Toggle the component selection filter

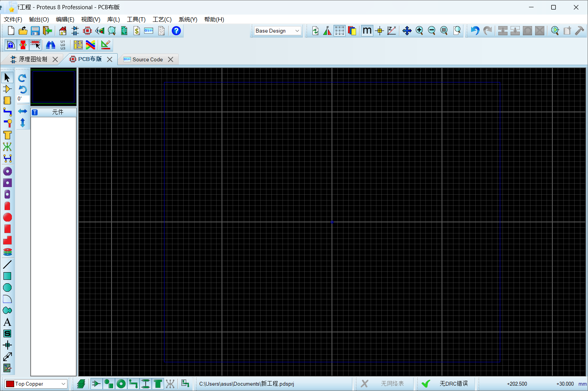click(x=96, y=384)
